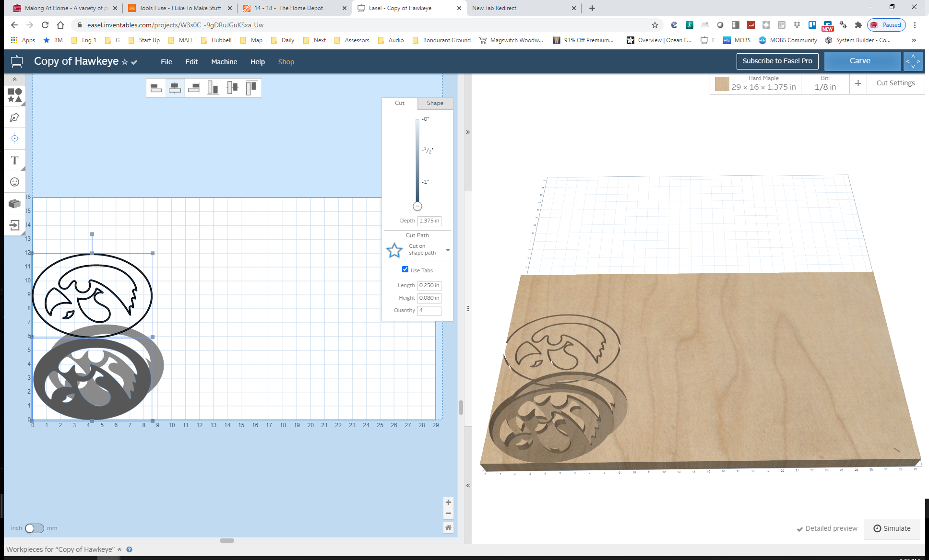
Task: Enable the Use Tabs checkbox
Action: (405, 269)
